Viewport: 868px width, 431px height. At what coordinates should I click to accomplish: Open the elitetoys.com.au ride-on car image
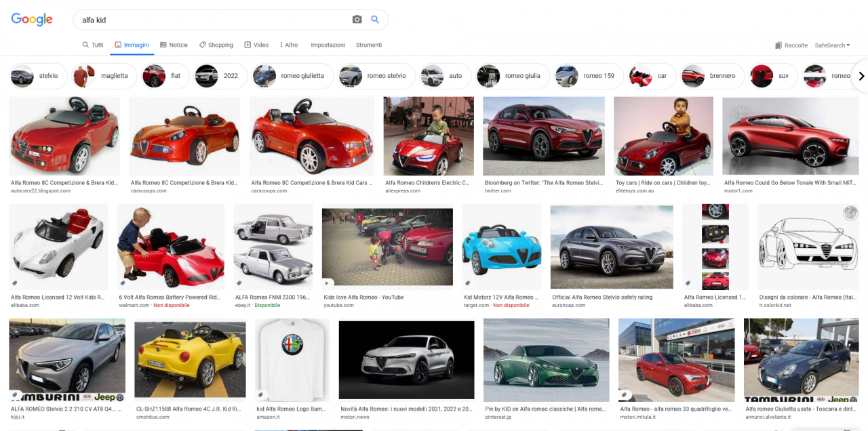pos(663,136)
